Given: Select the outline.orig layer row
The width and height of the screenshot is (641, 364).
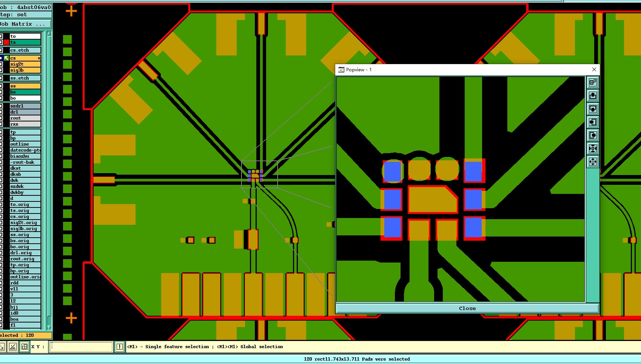Looking at the screenshot, I should tap(25, 277).
